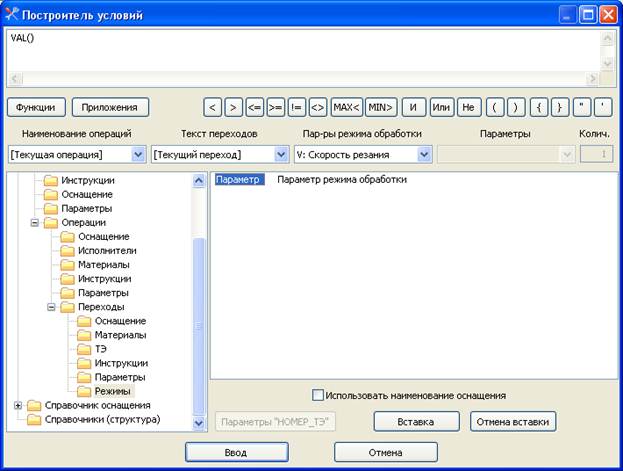Expand the Справочник оснащения node

pyautogui.click(x=18, y=405)
